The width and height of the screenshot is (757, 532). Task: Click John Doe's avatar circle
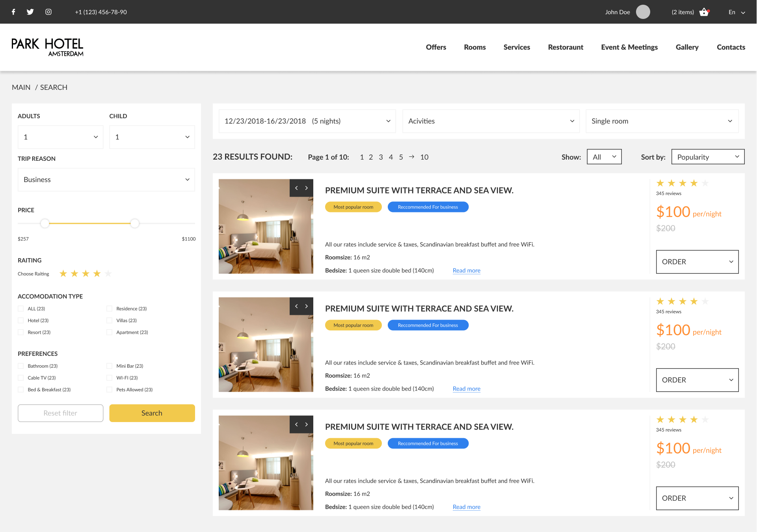[x=643, y=12]
